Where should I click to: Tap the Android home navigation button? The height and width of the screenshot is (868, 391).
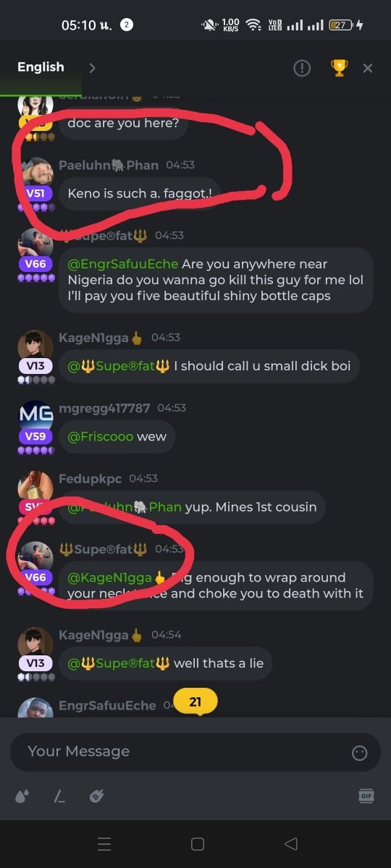(x=197, y=843)
